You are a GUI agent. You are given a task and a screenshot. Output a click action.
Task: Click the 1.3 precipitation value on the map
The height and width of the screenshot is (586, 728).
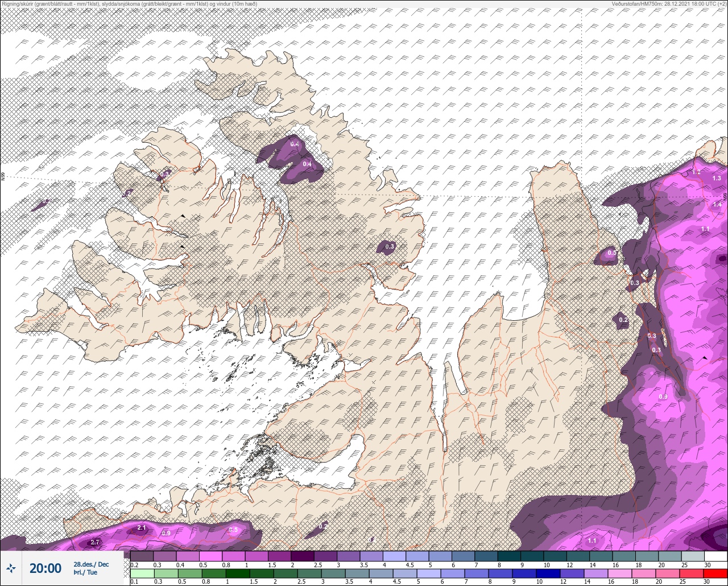point(717,179)
